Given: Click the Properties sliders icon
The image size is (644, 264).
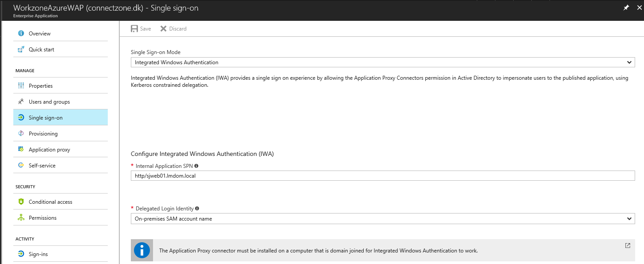Looking at the screenshot, I should tap(21, 85).
